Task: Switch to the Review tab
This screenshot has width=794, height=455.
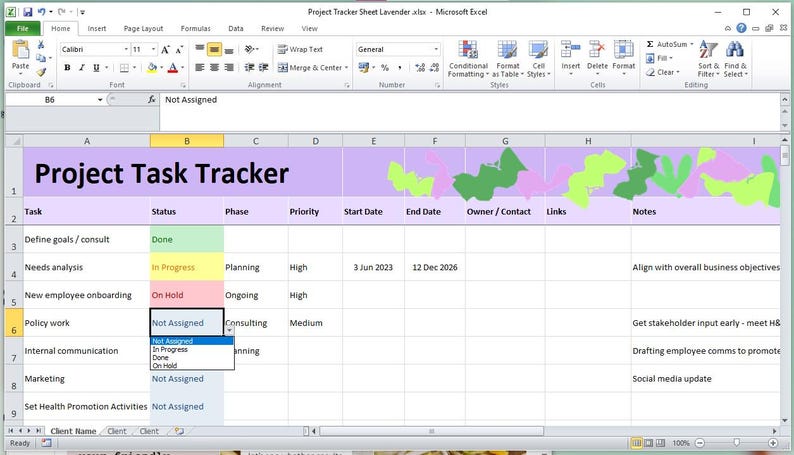Action: pos(272,28)
